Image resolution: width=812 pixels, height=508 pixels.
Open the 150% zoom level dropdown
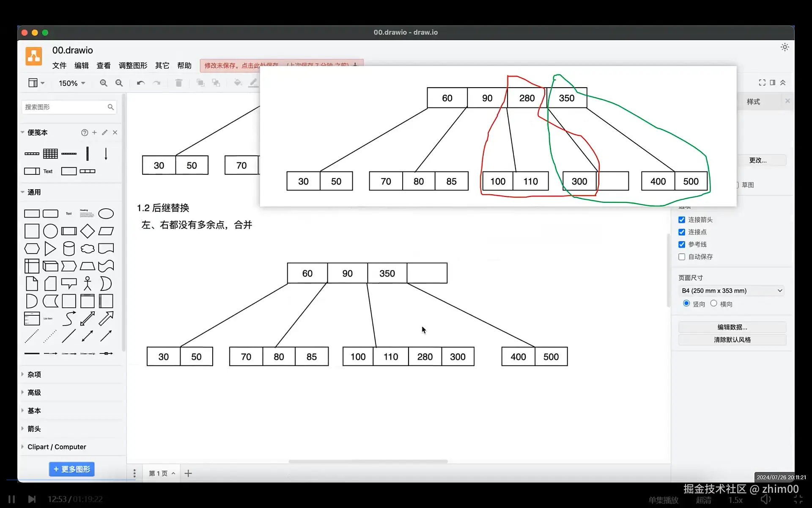pos(72,83)
